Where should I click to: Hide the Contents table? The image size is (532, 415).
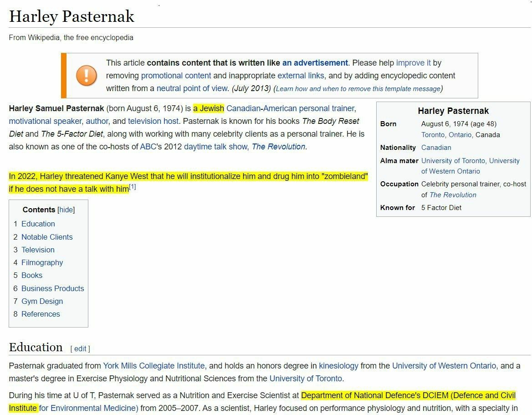pyautogui.click(x=66, y=210)
